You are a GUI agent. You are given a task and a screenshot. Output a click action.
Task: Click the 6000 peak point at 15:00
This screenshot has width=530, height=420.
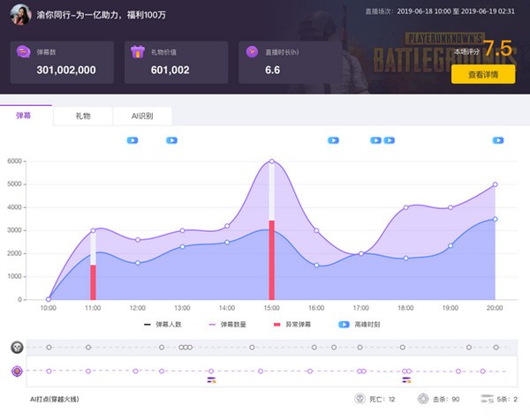point(272,161)
